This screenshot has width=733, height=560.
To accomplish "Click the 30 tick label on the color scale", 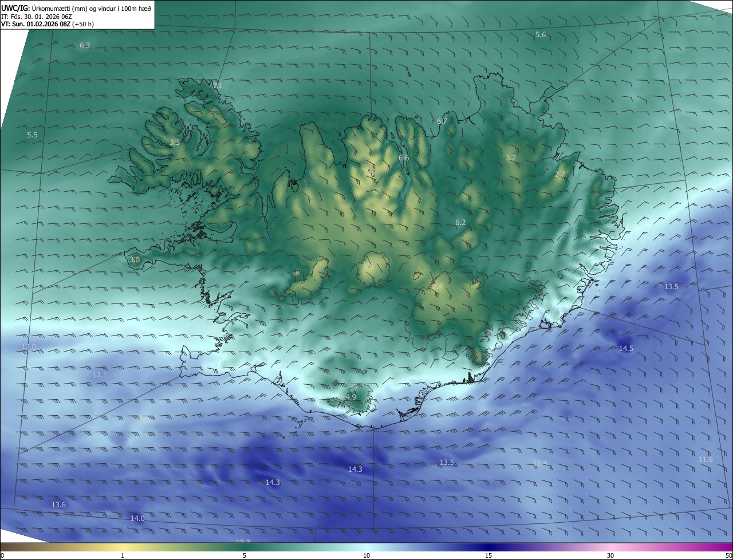I will click(610, 555).
